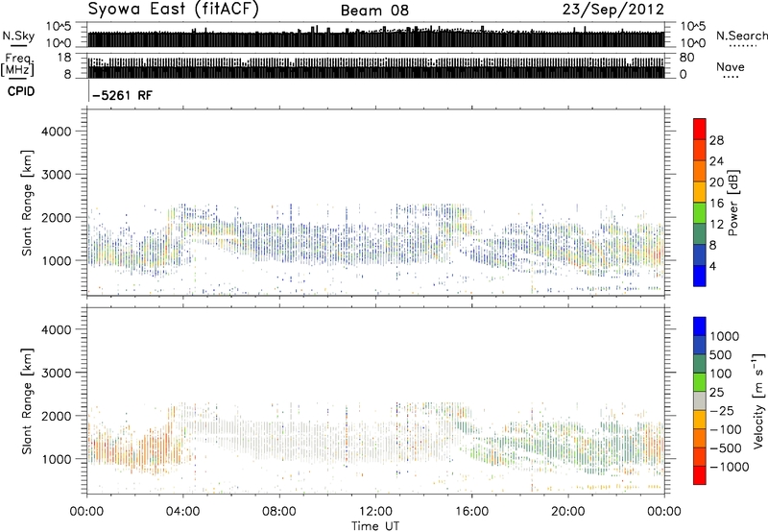Click the noise bar chart panel

376,35
